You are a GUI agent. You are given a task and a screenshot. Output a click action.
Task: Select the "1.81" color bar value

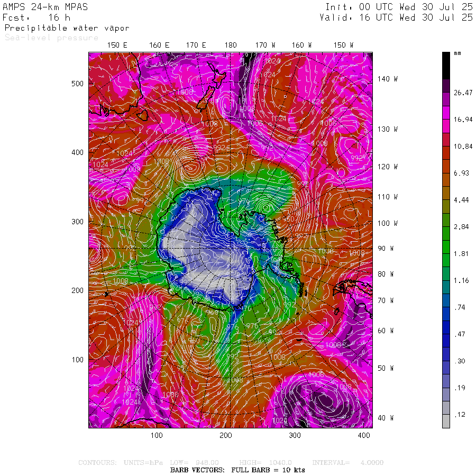point(461,254)
